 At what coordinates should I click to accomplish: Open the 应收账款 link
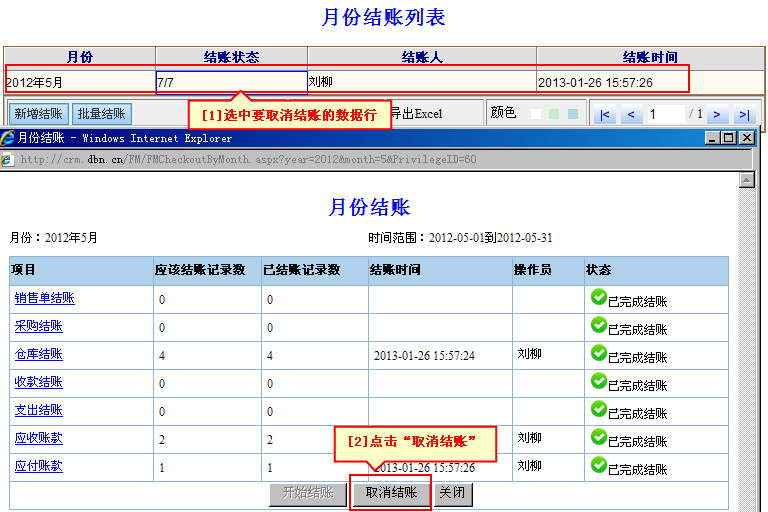click(x=38, y=438)
